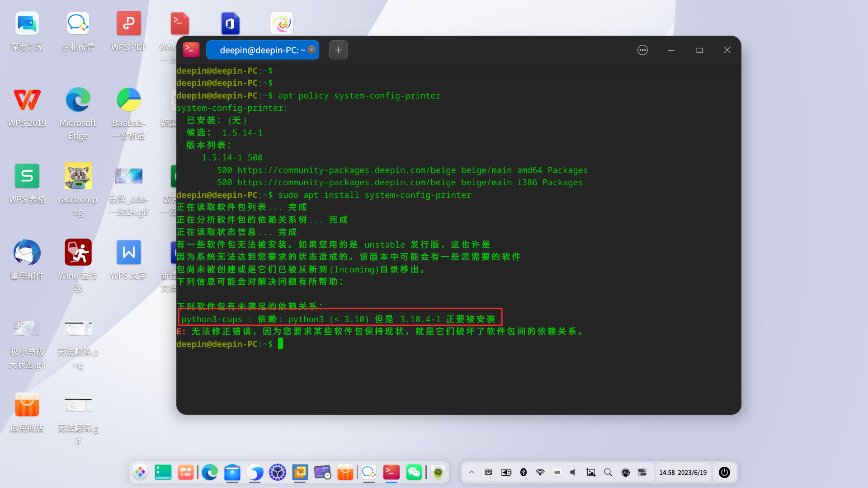This screenshot has width=868, height=488.
Task: Open the screenshot tool in the system tray
Action: tap(591, 472)
